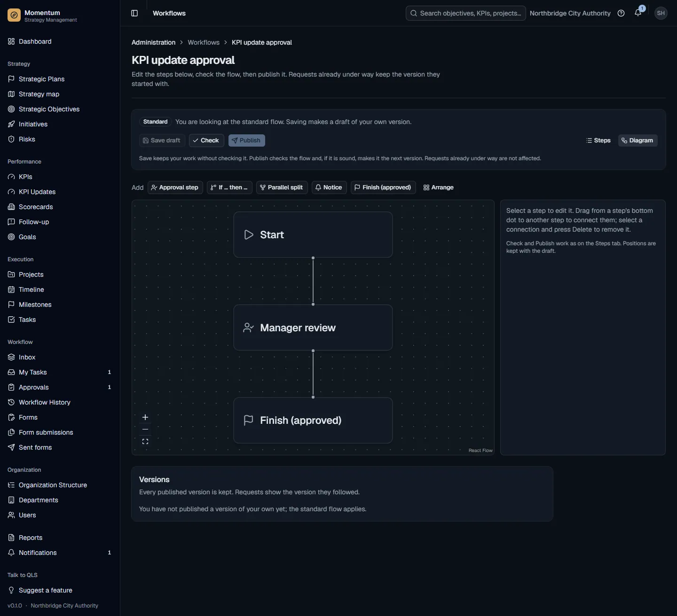
Task: Open Dashboard in the sidebar
Action: coord(60,41)
